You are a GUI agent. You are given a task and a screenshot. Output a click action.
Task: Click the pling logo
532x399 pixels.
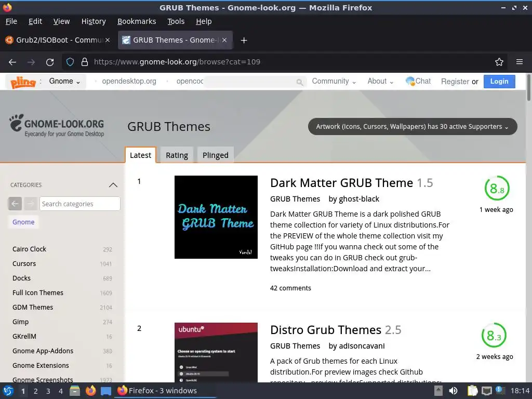[23, 82]
